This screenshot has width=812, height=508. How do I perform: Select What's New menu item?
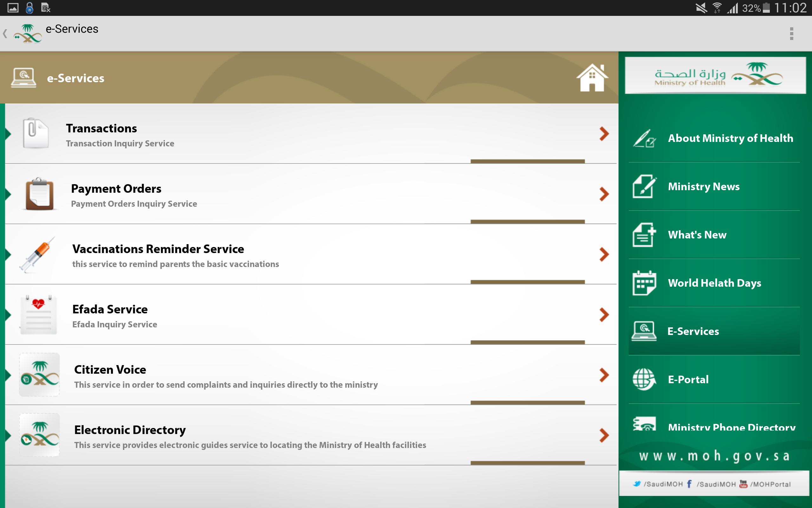[714, 235]
